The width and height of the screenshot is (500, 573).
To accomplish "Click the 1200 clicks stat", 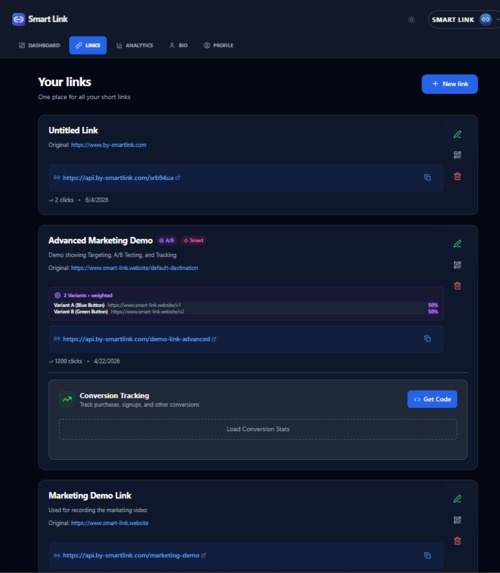I will pyautogui.click(x=66, y=361).
